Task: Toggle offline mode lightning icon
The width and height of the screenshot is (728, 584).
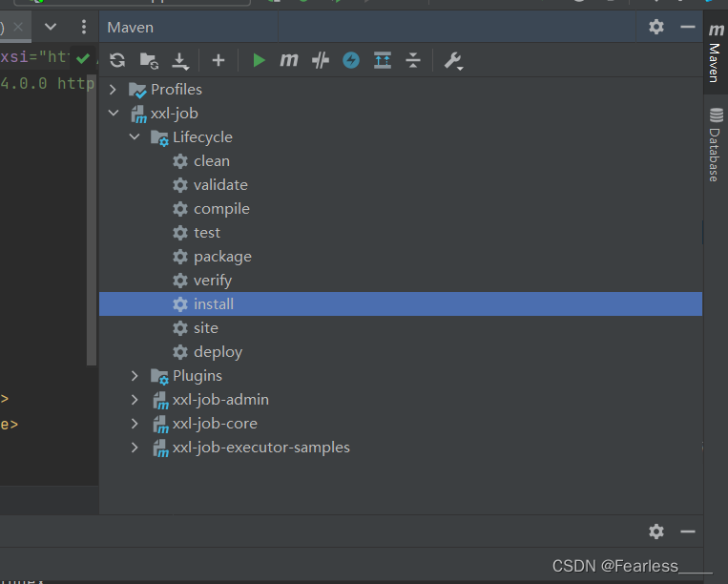Action: (x=351, y=60)
